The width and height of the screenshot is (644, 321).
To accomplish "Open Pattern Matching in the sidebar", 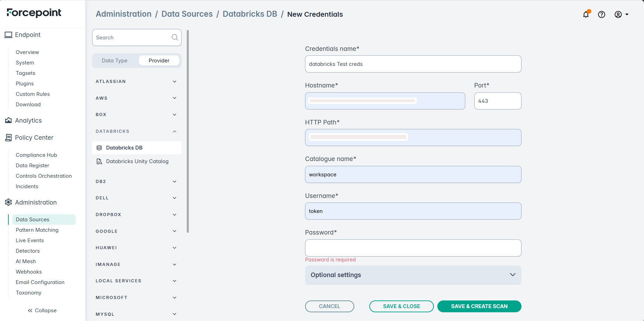I will 37,230.
